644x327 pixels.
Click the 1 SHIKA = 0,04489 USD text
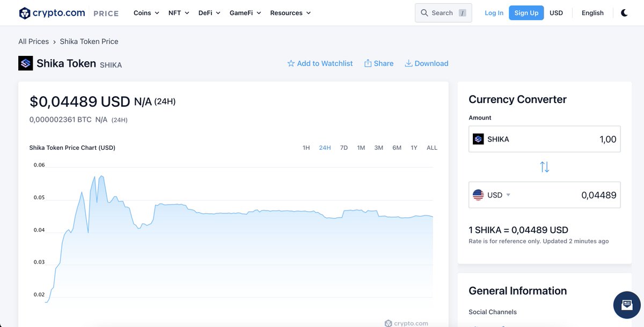[x=518, y=230]
